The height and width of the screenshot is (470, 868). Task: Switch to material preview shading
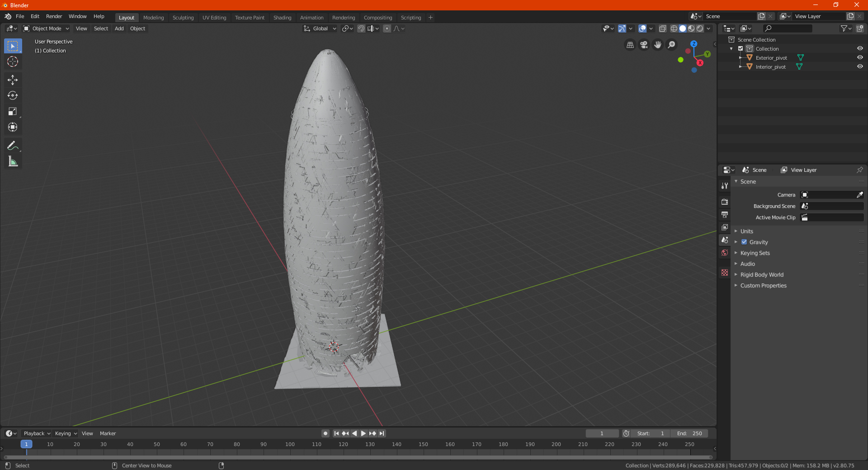pyautogui.click(x=691, y=28)
